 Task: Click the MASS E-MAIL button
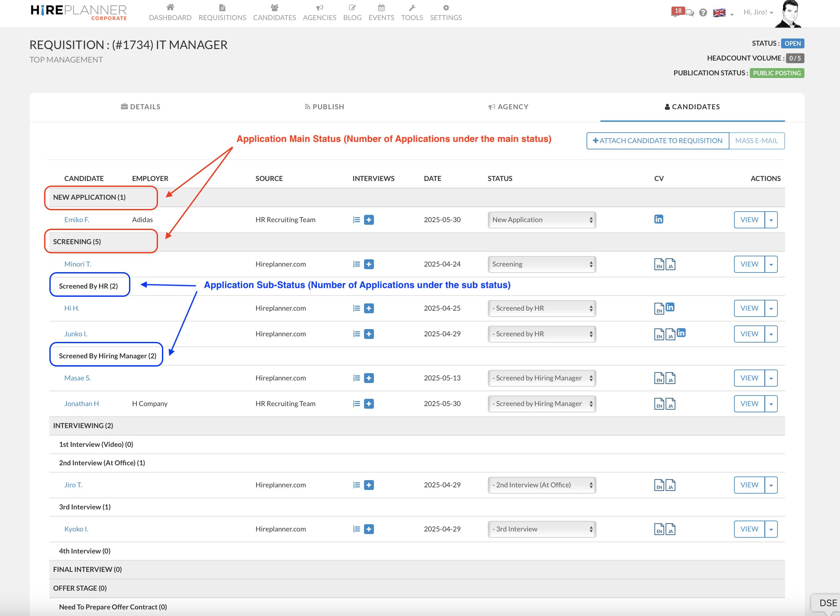[756, 141]
